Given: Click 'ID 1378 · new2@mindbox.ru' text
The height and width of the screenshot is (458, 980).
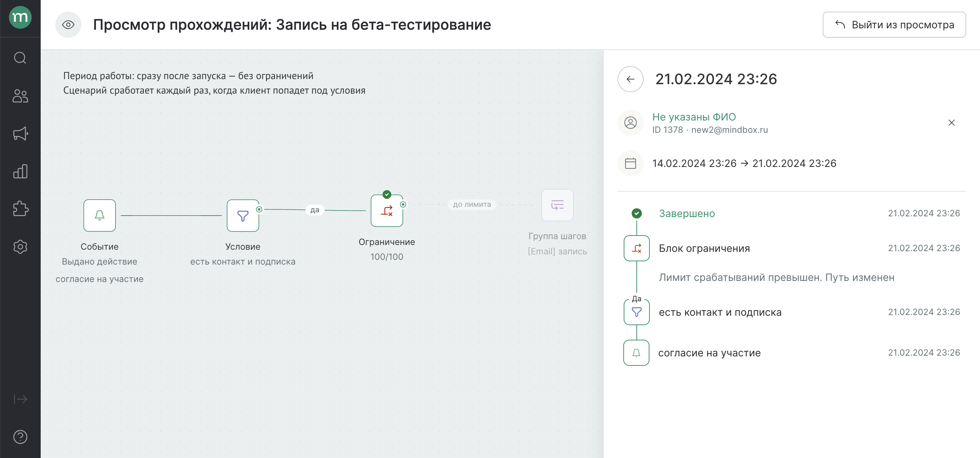Looking at the screenshot, I should pyautogui.click(x=710, y=130).
